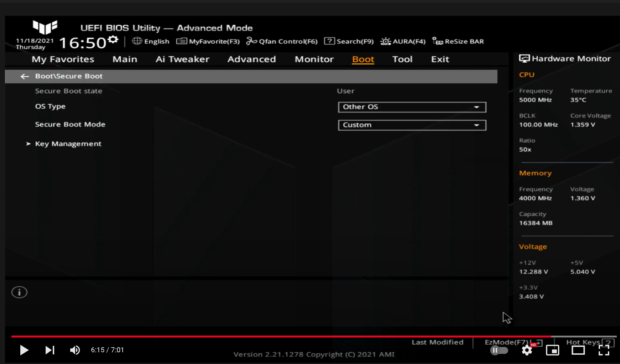Open the Secure Boot Mode dropdown
Screen dimensions: 620x364
(x=412, y=125)
